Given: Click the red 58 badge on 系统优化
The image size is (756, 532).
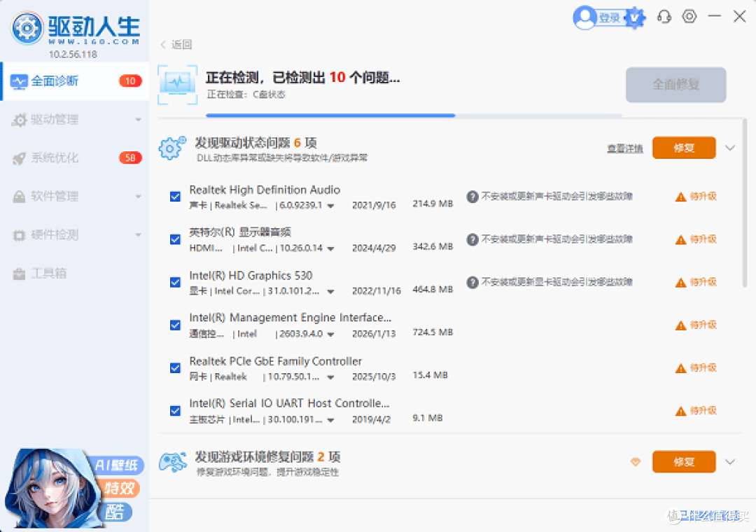Looking at the screenshot, I should [x=130, y=157].
